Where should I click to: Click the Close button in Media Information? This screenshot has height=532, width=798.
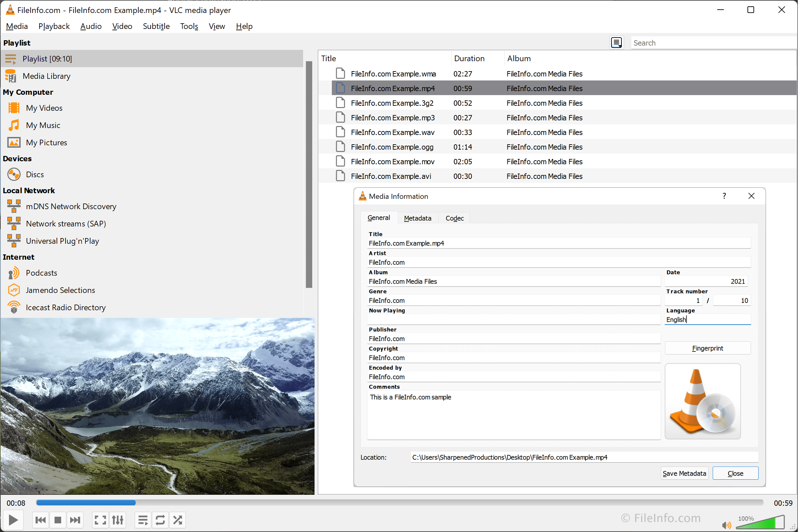[x=735, y=472]
